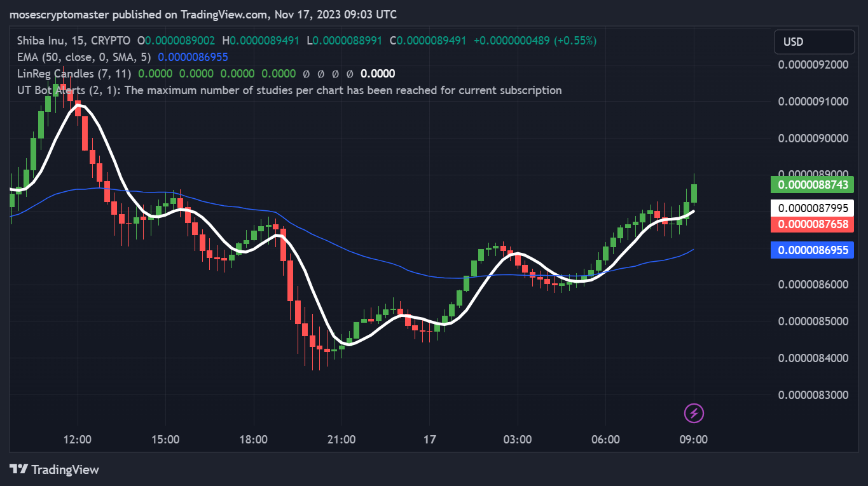868x486 pixels.
Task: Click the 0.0000085000 price axis level
Action: [813, 321]
